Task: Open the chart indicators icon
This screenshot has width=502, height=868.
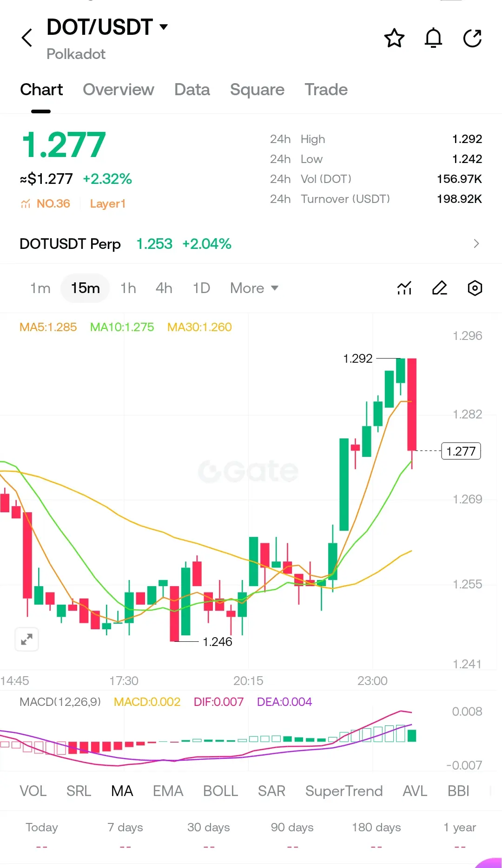Action: tap(404, 288)
